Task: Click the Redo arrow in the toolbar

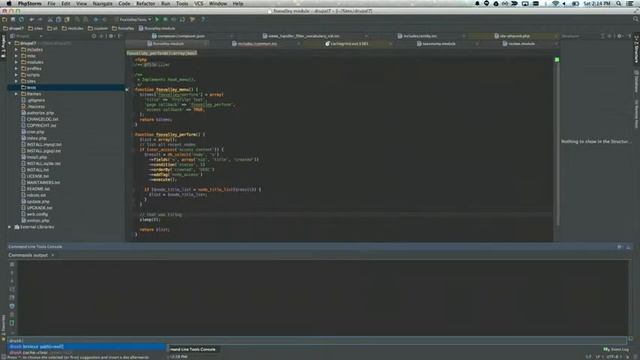Action: coord(40,20)
